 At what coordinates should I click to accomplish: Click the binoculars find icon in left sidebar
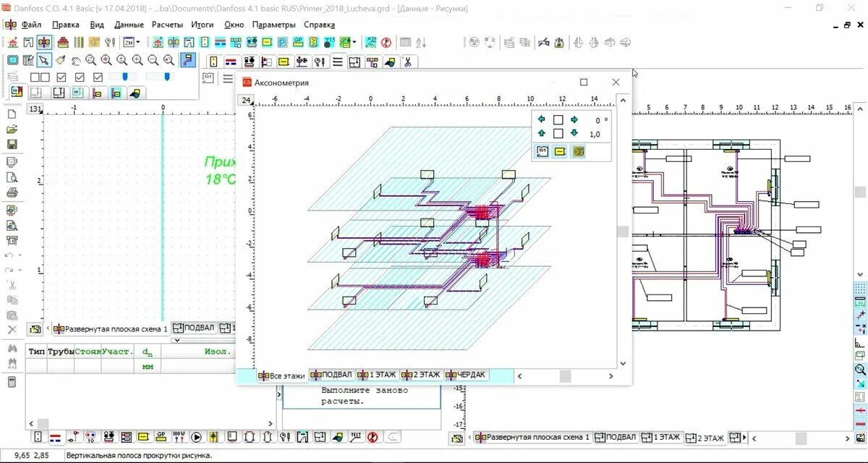pos(12,349)
